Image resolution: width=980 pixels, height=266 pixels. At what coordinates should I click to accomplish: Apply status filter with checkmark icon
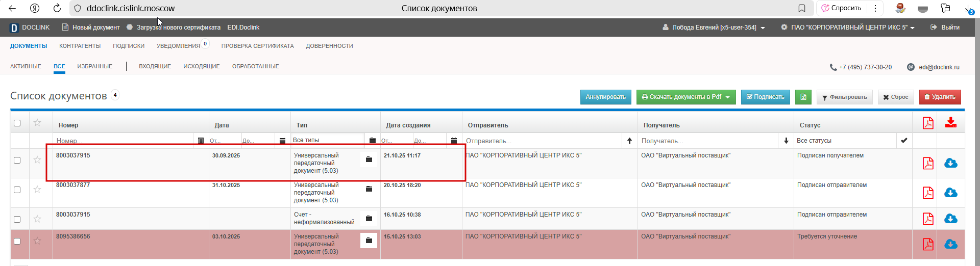pos(904,140)
